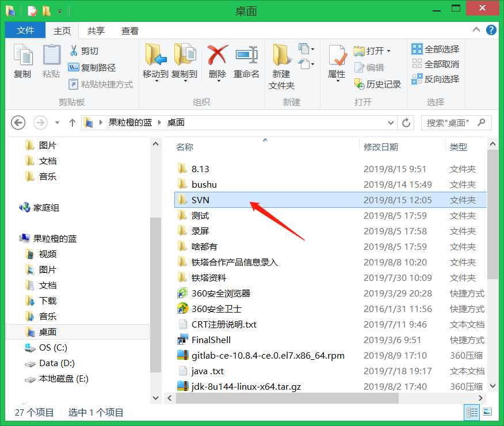Click the 复制路径 (Copy path) icon

[x=74, y=66]
